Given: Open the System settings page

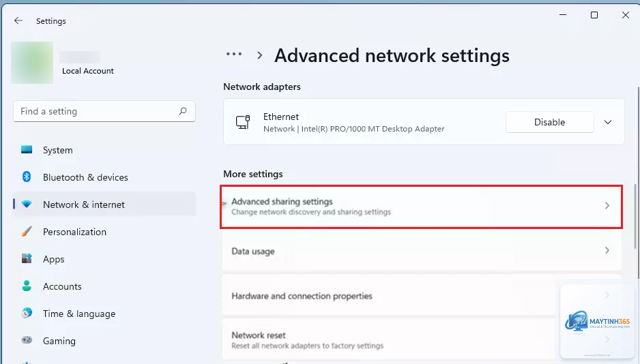Looking at the screenshot, I should (x=104, y=150).
